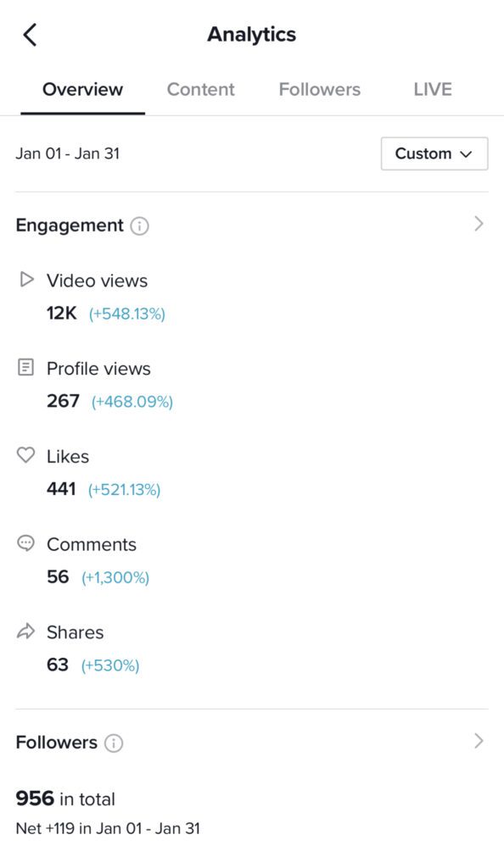Tap the Profile views document icon
The image size is (504, 868).
pos(26,367)
